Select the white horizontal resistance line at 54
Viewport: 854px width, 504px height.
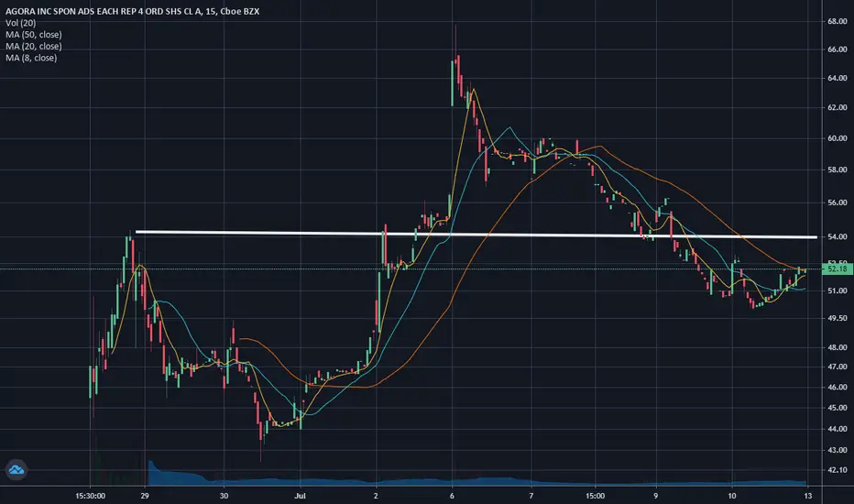476,235
